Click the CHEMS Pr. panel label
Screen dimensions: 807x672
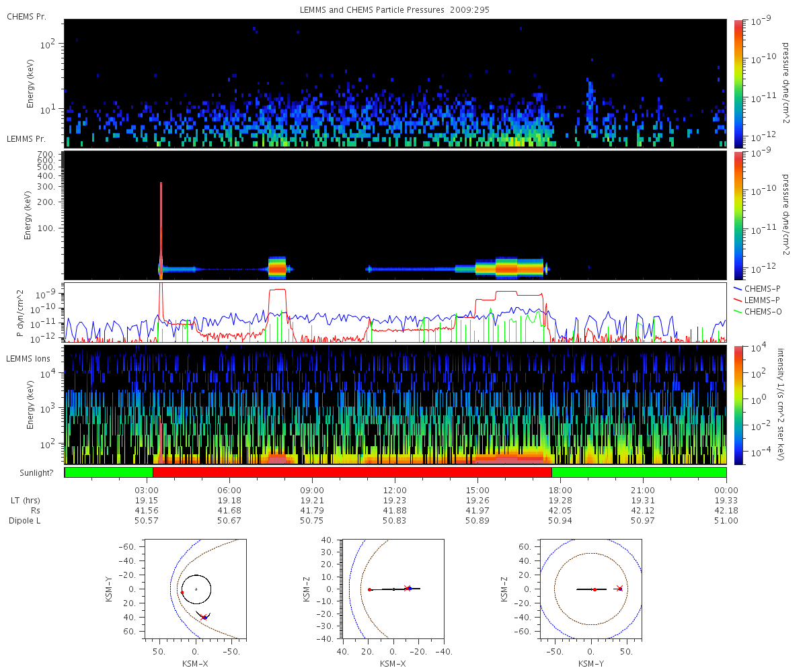coord(26,16)
